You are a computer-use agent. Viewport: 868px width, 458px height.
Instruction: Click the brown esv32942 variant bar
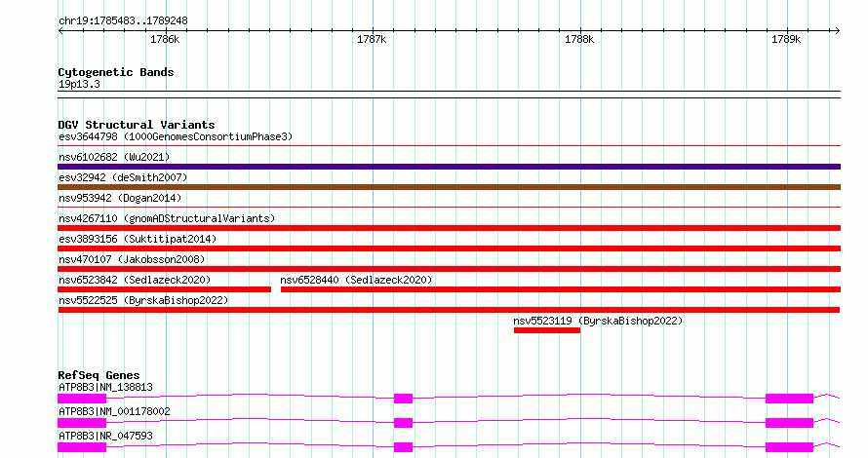pyautogui.click(x=449, y=187)
